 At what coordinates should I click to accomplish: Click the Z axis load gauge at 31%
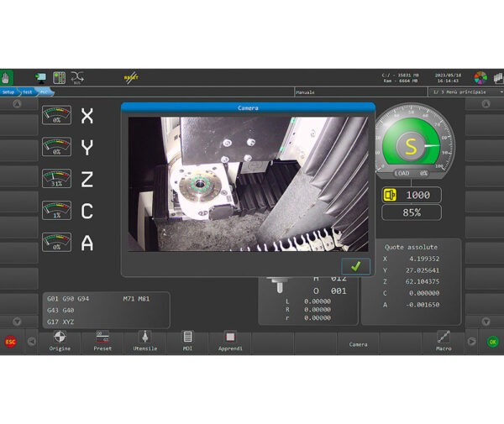[56, 179]
